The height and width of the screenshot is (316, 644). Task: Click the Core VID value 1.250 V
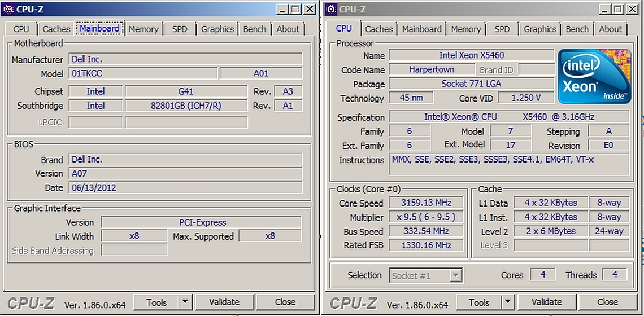pyautogui.click(x=526, y=98)
